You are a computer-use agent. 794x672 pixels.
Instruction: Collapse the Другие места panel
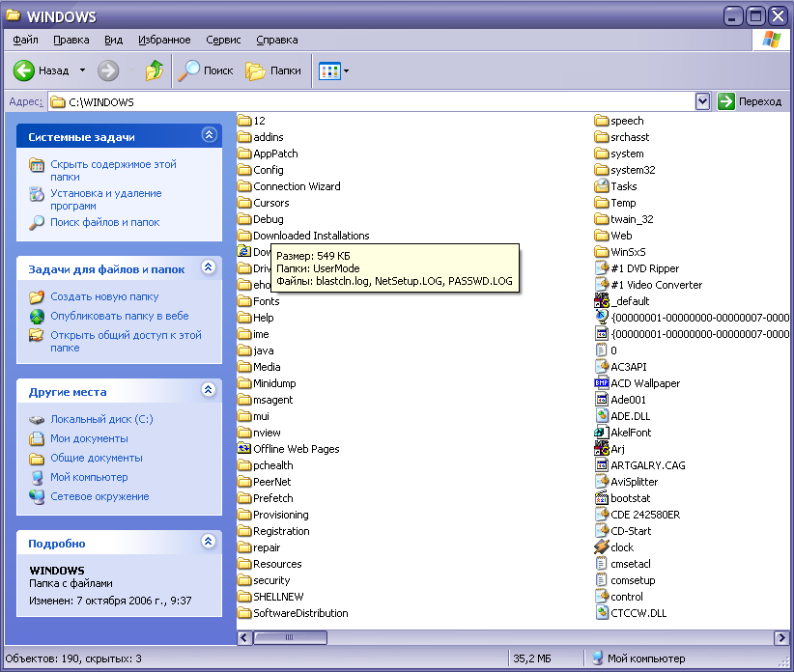click(x=208, y=390)
